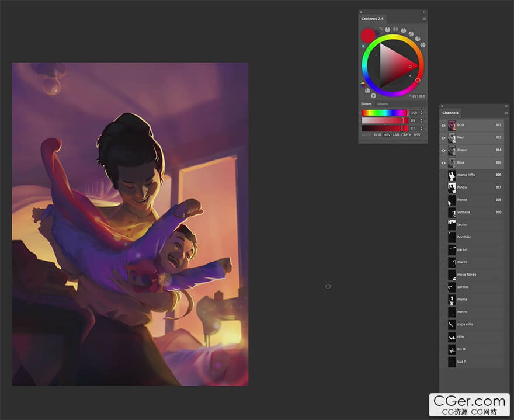Collapse the Channels panel with double-arrow icon
The image size is (514, 420).
pyautogui.click(x=506, y=106)
